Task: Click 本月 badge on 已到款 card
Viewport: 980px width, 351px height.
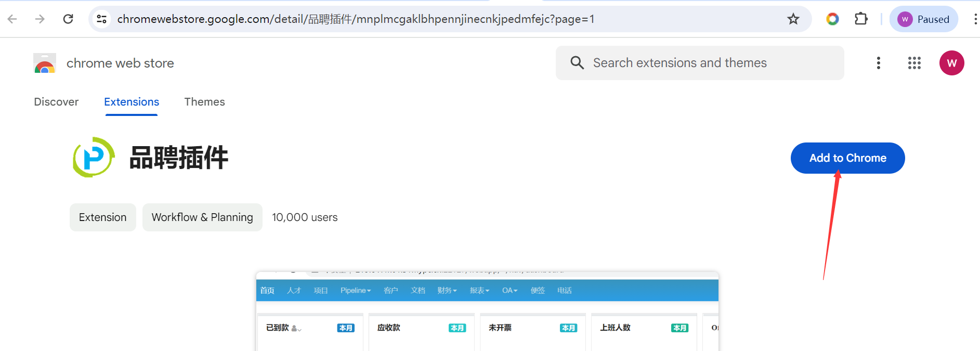Action: tap(346, 328)
